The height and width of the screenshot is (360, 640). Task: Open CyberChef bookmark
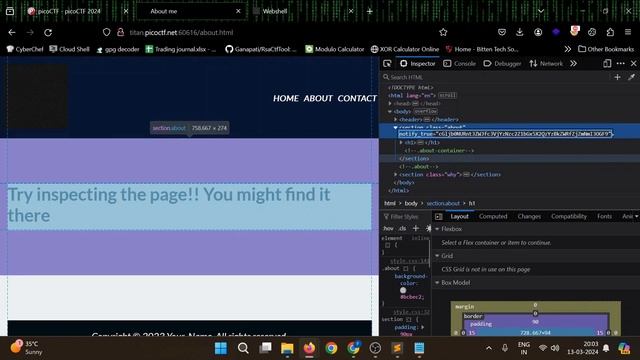[25, 49]
